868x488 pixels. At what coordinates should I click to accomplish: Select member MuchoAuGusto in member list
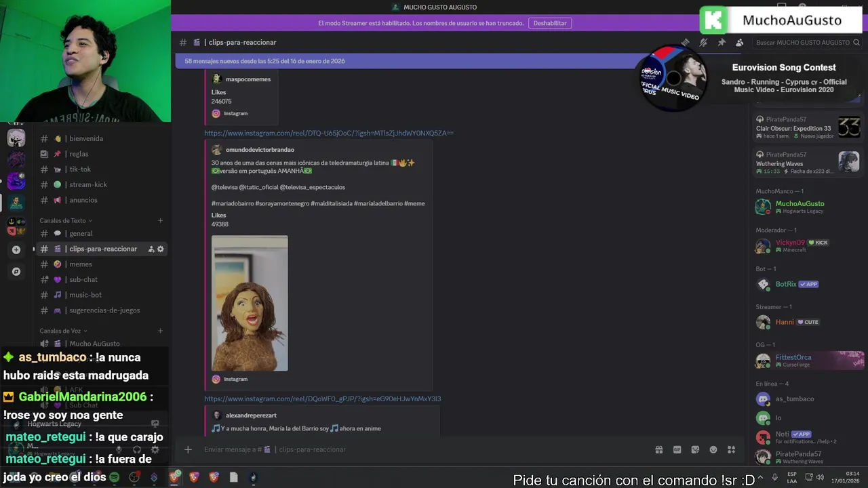point(808,207)
